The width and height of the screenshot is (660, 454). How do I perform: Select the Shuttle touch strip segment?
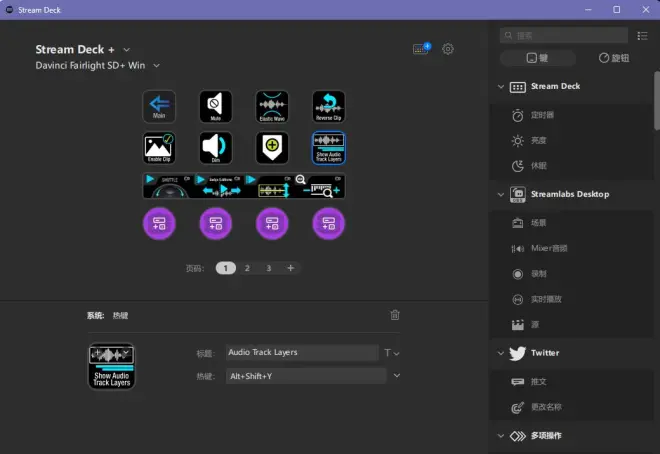click(x=168, y=186)
